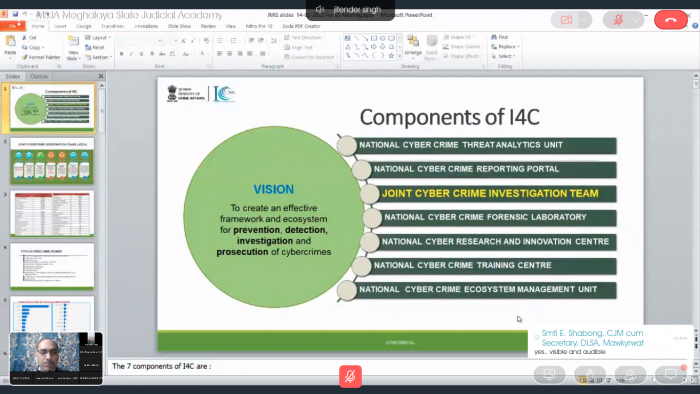
Task: Select the oval shape in shapes gallery
Action: [383, 38]
